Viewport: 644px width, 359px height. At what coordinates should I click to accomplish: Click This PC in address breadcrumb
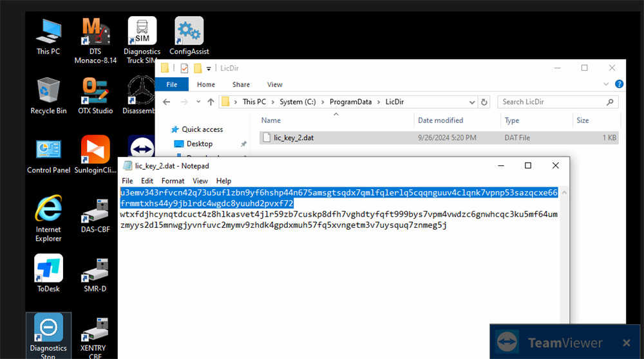click(x=254, y=102)
